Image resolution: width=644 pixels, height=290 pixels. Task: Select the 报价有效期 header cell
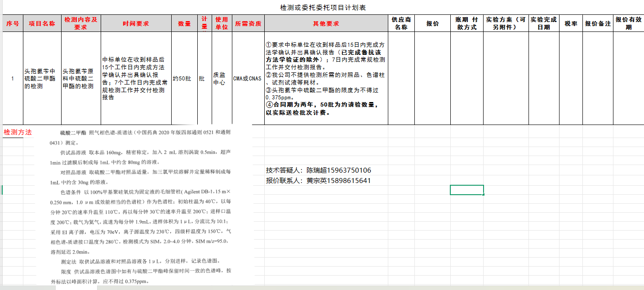point(628,23)
